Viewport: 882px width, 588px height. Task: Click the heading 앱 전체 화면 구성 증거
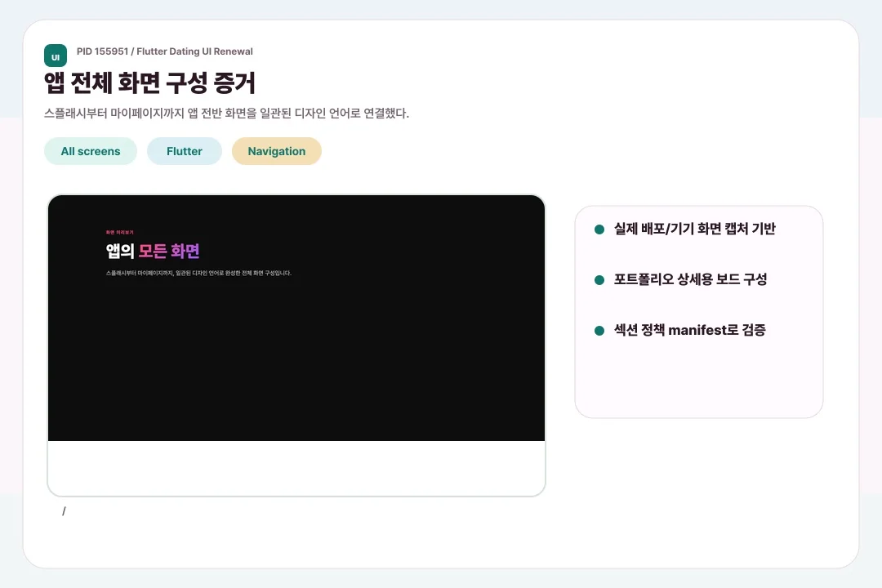tap(149, 82)
